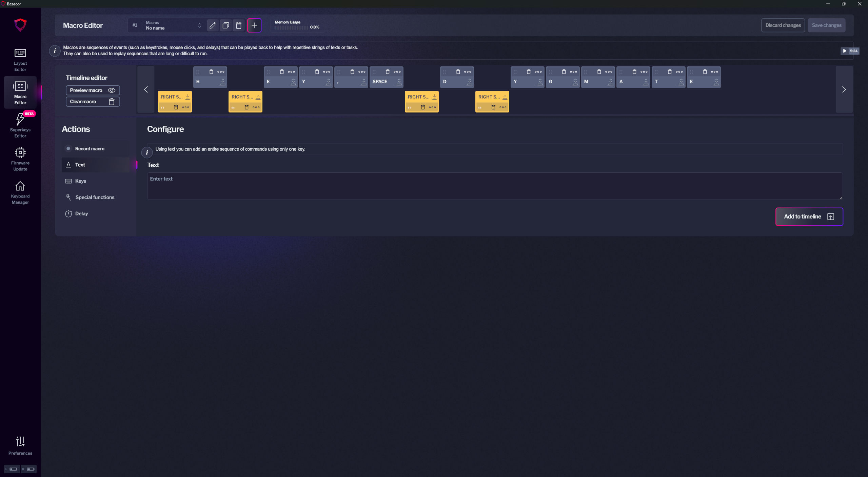868x477 pixels.
Task: Click the Save changes button
Action: [826, 25]
